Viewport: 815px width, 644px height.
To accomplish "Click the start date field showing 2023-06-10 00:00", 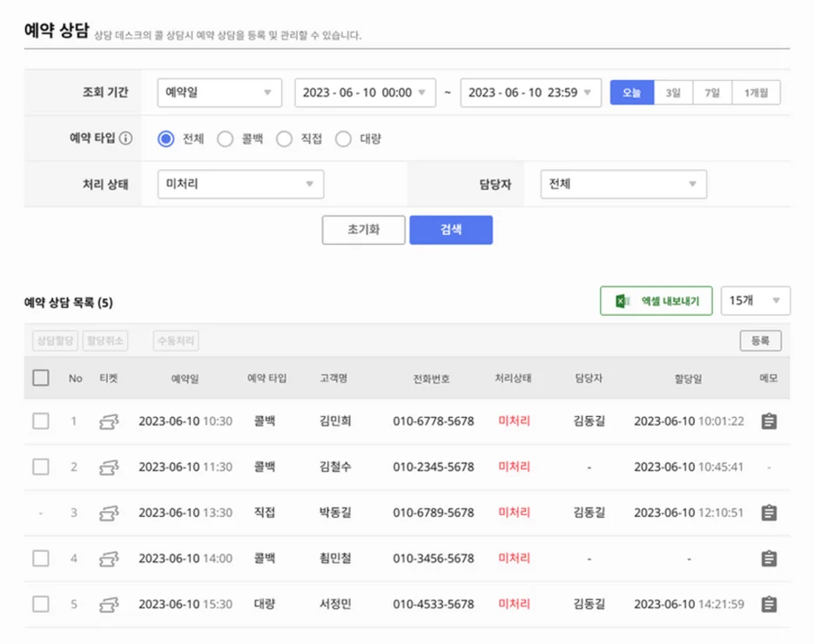I will (x=365, y=92).
